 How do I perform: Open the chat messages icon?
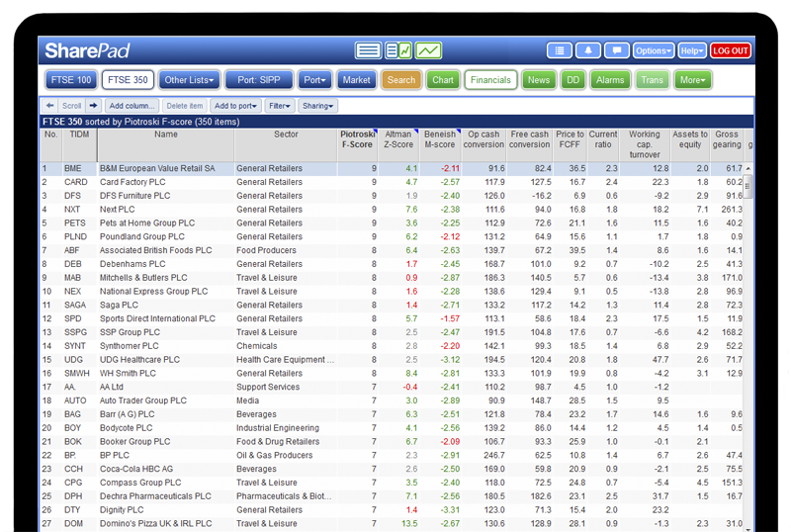pos(616,50)
